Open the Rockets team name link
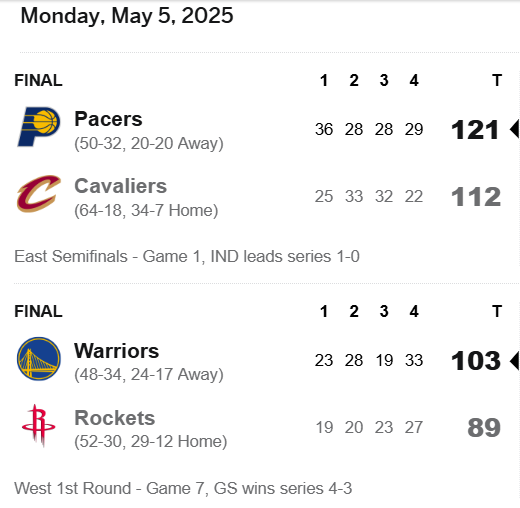520x508 pixels. pyautogui.click(x=115, y=418)
